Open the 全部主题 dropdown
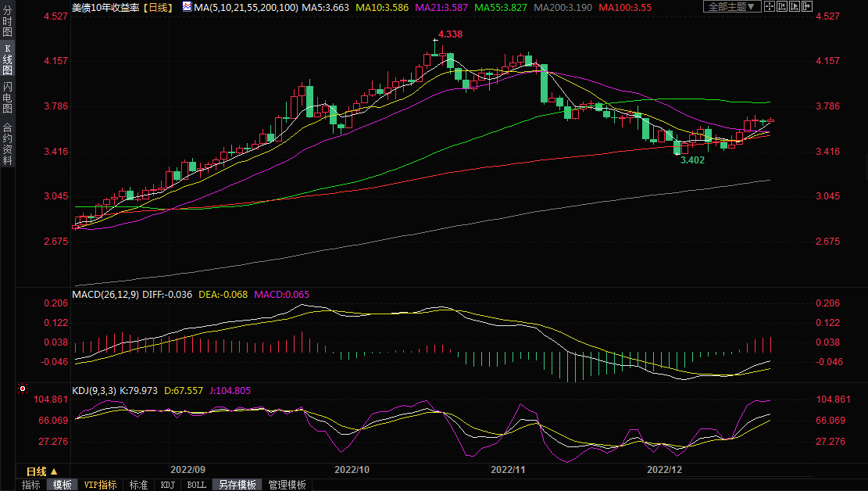The height and width of the screenshot is (491, 868). 731,7
